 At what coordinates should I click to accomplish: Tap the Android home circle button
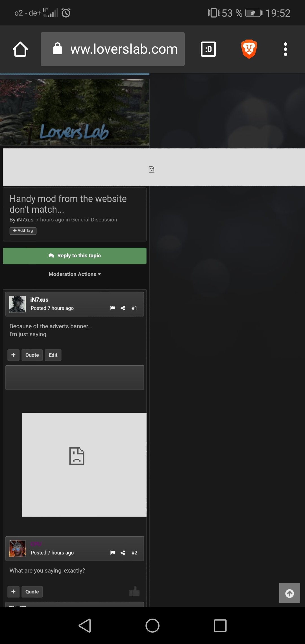click(152, 626)
